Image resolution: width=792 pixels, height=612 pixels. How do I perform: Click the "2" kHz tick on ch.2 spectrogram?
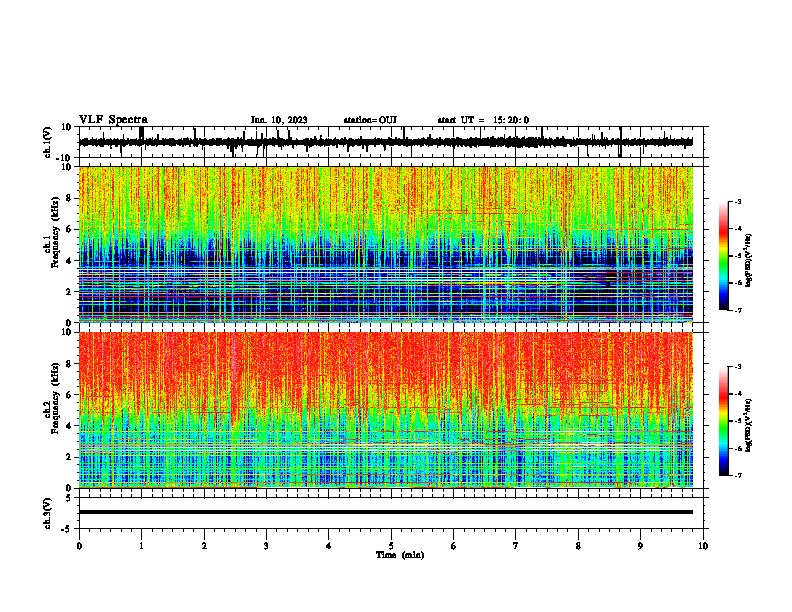pyautogui.click(x=70, y=457)
